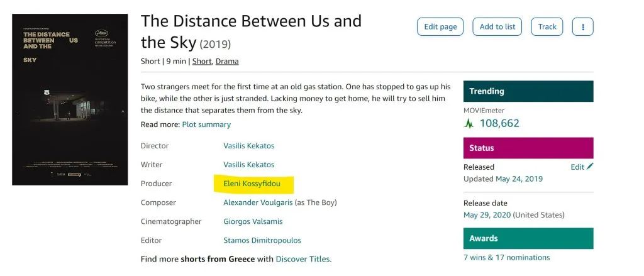Click the MOVIEmeter trending graph icon
Image resolution: width=644 pixels, height=276 pixels.
(x=469, y=123)
